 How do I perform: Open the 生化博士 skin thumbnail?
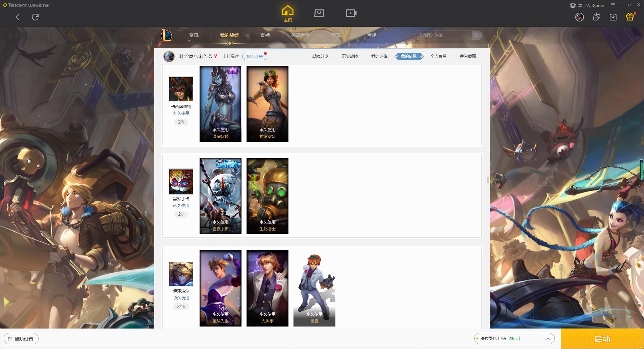pos(267,196)
